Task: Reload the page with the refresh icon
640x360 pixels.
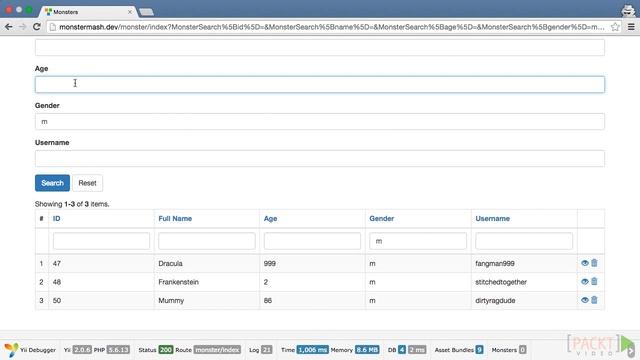Action: pos(36,27)
